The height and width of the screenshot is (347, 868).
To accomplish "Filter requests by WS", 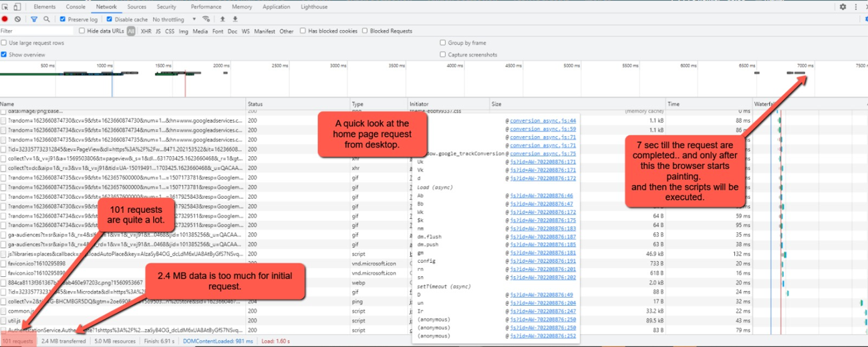I will (246, 31).
